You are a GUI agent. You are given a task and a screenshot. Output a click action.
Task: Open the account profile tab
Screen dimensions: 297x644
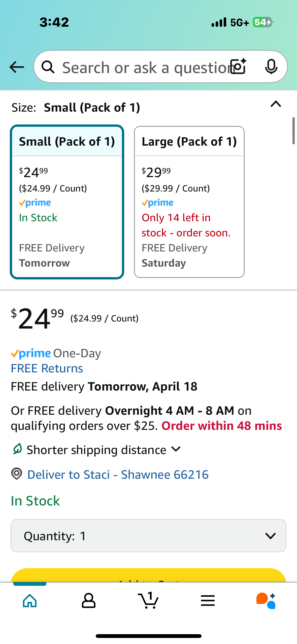(x=89, y=601)
